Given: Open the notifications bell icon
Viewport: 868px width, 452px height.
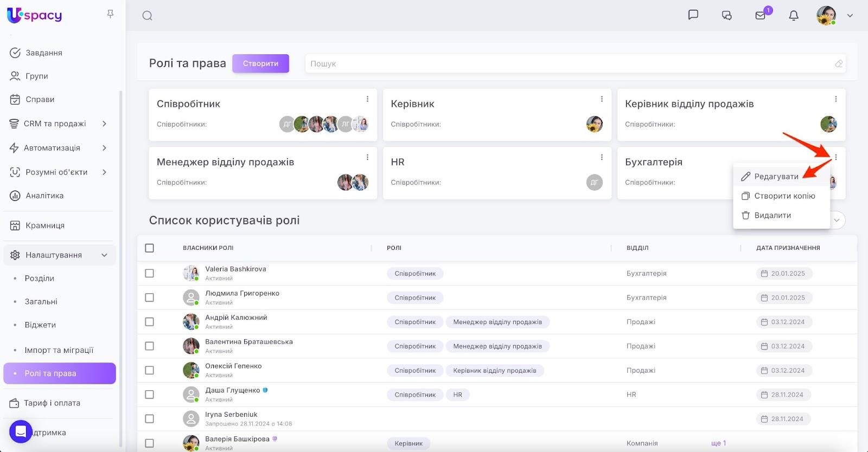Looking at the screenshot, I should pos(793,16).
